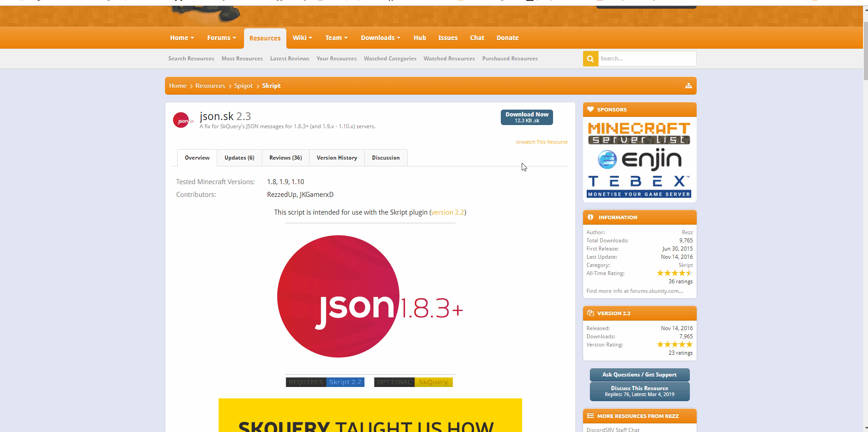
Task: Expand the Downloads menu dropdown
Action: tap(380, 38)
